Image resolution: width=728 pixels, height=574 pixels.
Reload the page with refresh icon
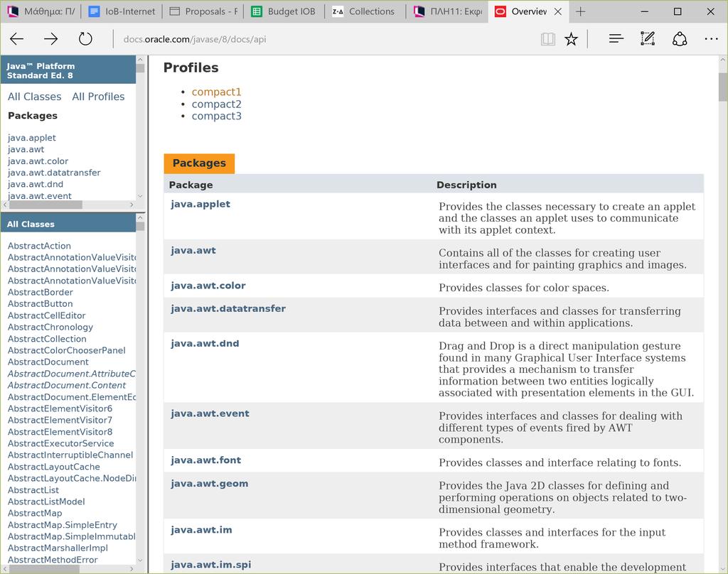point(85,39)
